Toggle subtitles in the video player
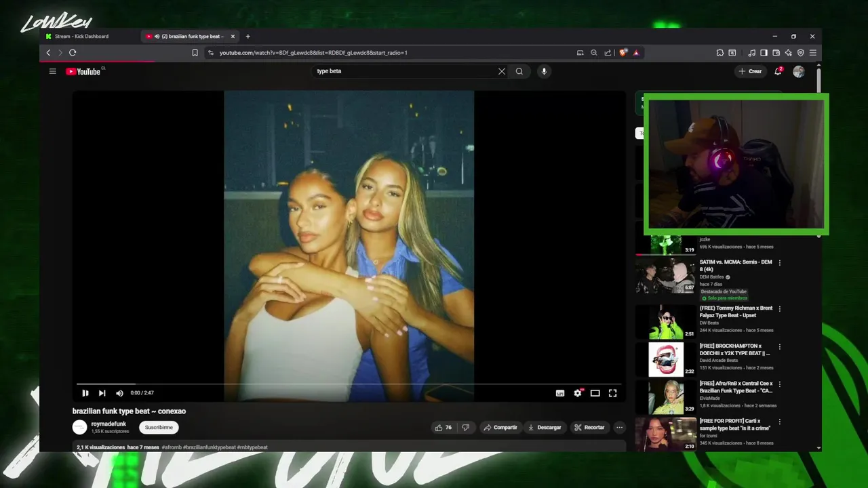The image size is (868, 488). pos(560,393)
